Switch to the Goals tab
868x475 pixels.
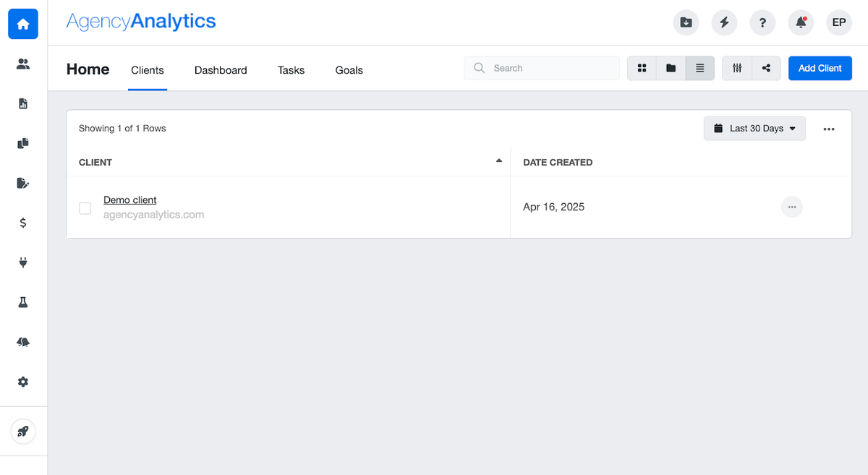click(x=349, y=70)
